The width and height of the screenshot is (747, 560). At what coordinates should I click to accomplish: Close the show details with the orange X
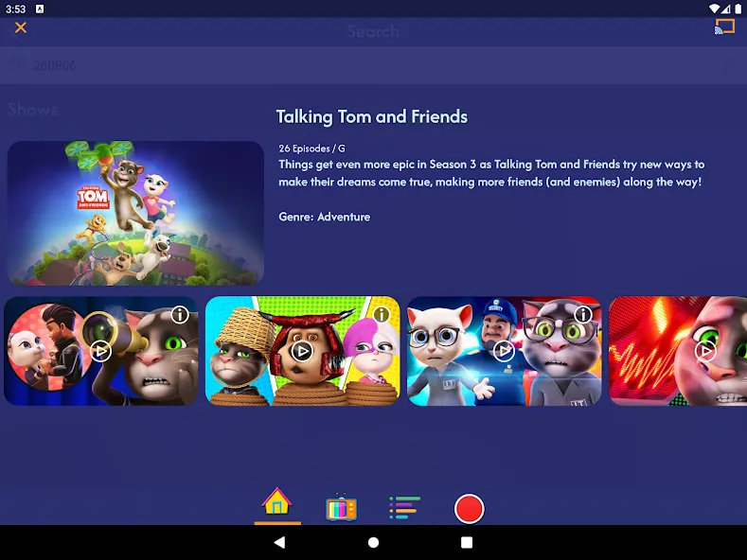21,27
